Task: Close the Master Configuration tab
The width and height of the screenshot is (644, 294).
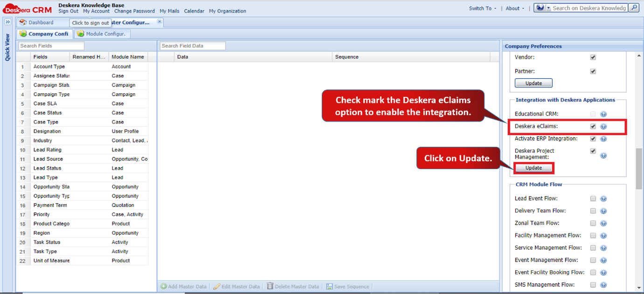Action: pyautogui.click(x=159, y=21)
